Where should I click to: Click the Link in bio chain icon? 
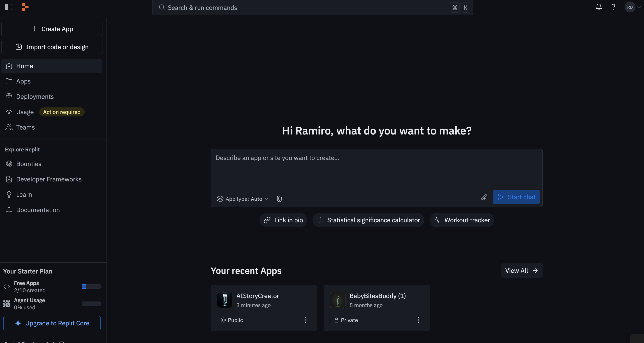click(267, 220)
